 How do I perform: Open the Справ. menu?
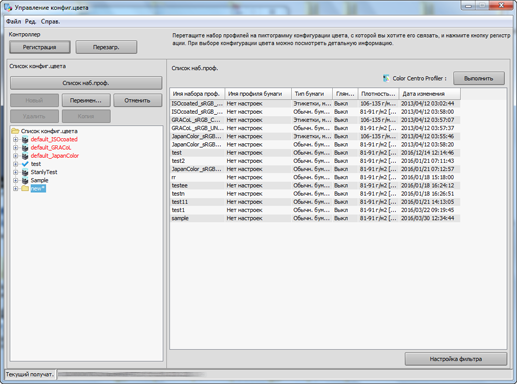[x=51, y=22]
